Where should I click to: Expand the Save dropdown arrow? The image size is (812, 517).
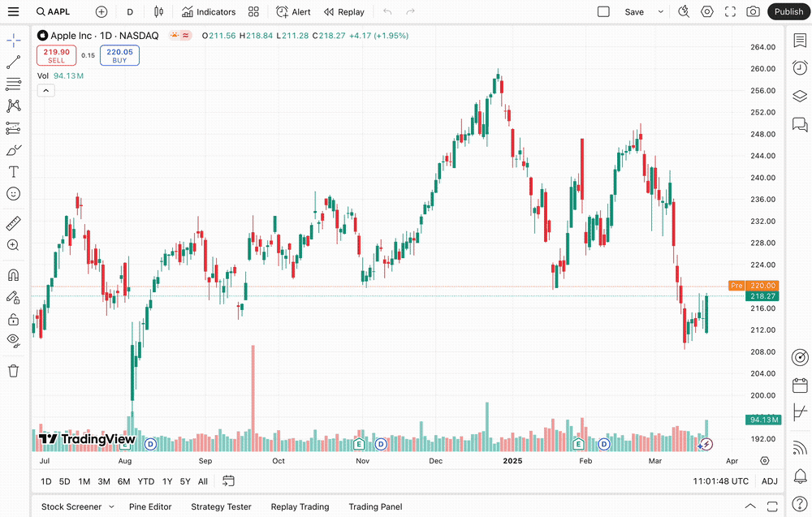tap(661, 12)
